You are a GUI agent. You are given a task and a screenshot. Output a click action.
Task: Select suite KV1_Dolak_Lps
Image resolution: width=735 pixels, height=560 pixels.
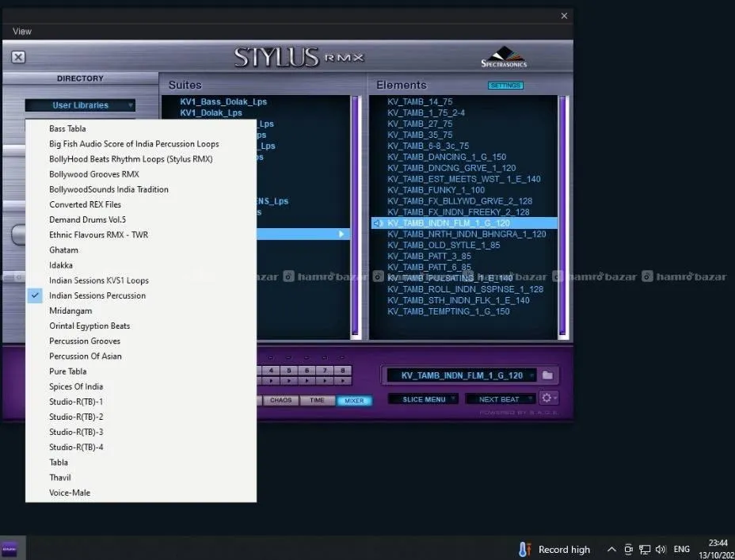[211, 113]
